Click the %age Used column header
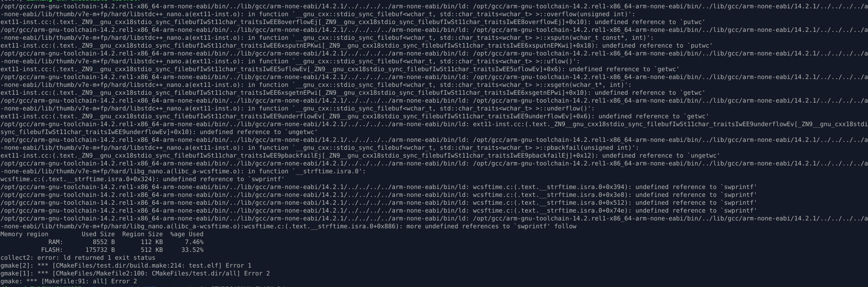 coord(187,234)
